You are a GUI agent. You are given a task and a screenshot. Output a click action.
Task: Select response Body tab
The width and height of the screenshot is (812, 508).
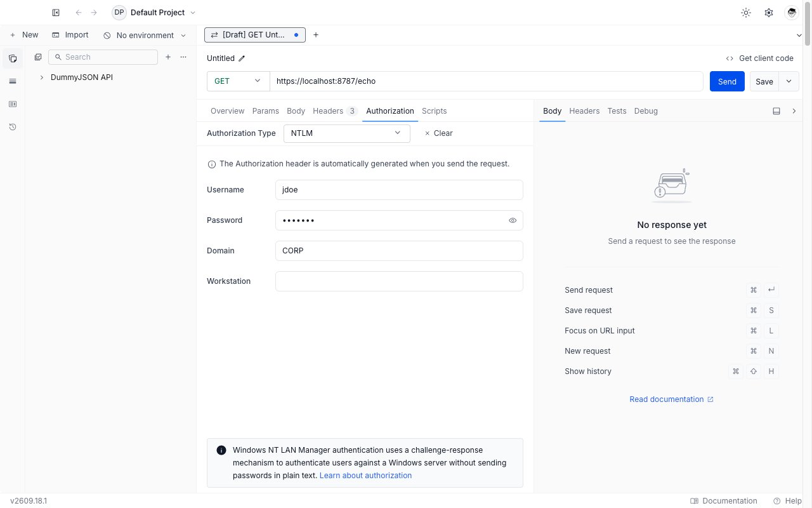(x=553, y=111)
